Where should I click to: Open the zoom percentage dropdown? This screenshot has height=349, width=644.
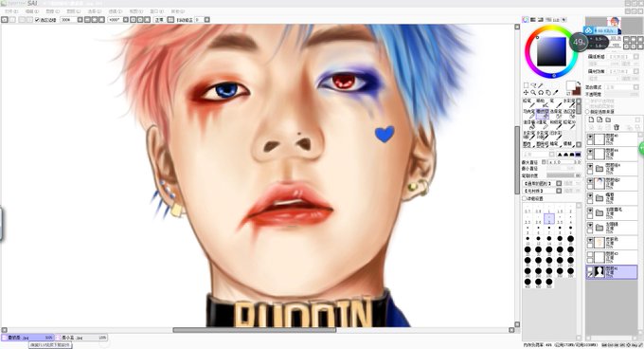(x=80, y=20)
